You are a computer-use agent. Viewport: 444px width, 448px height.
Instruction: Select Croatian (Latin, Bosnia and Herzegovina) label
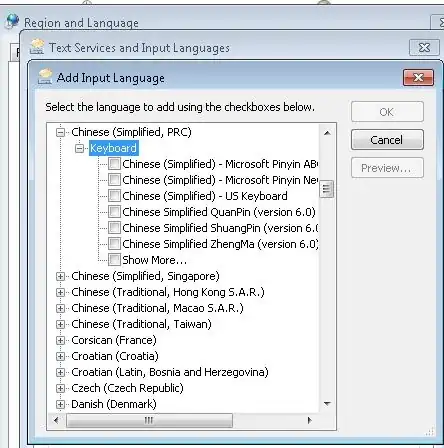point(170,372)
